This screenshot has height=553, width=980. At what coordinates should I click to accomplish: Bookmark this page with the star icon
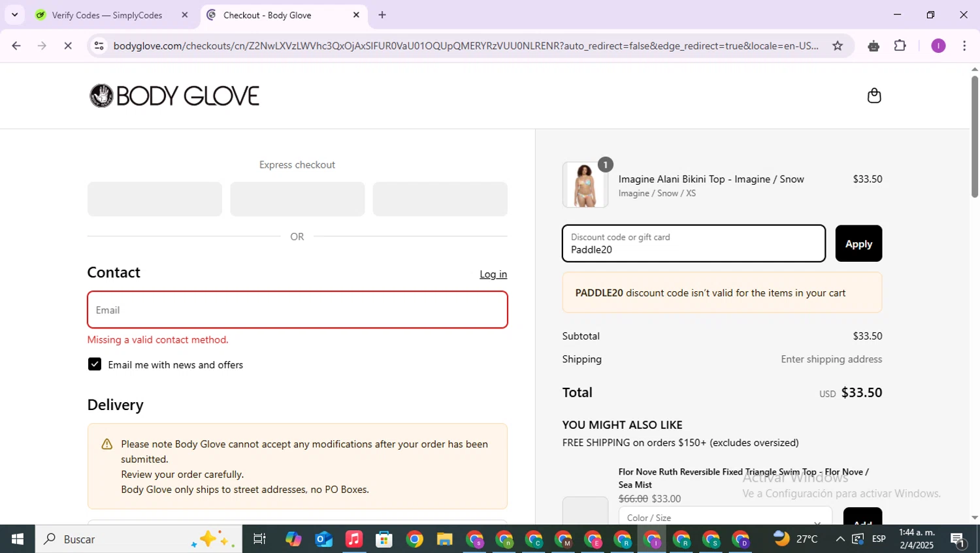(838, 46)
